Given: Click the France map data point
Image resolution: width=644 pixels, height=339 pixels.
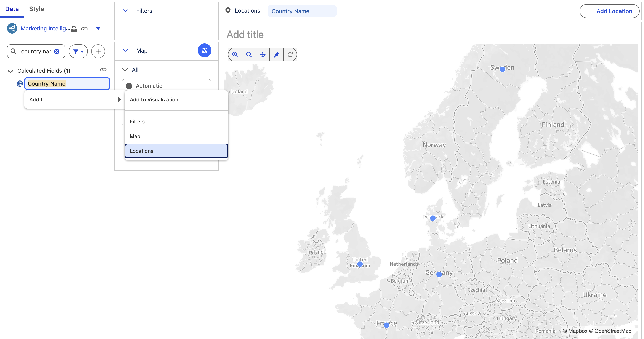Looking at the screenshot, I should click(386, 325).
